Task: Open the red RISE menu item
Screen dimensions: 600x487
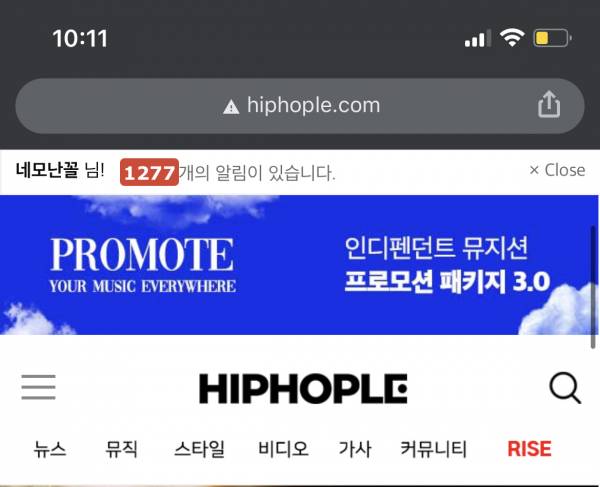Action: click(529, 449)
